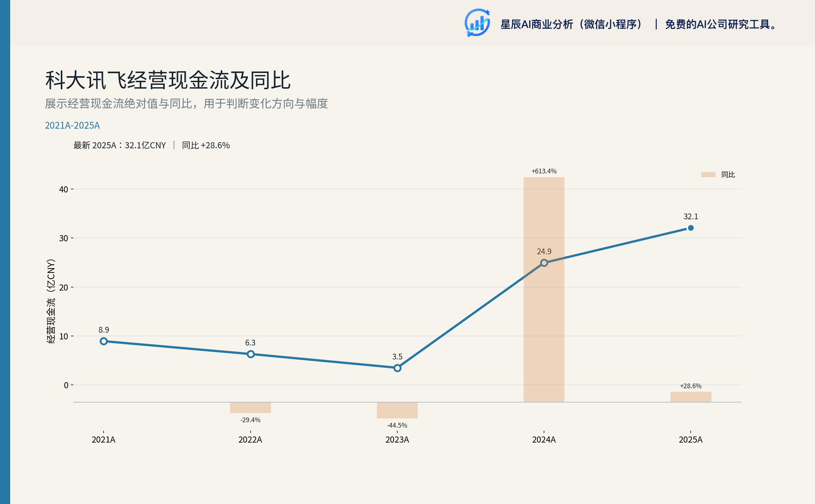Viewport: 815px width, 504px height.
Task: Click the 免费的AI公司研究工具 slogan text
Action: point(721,24)
